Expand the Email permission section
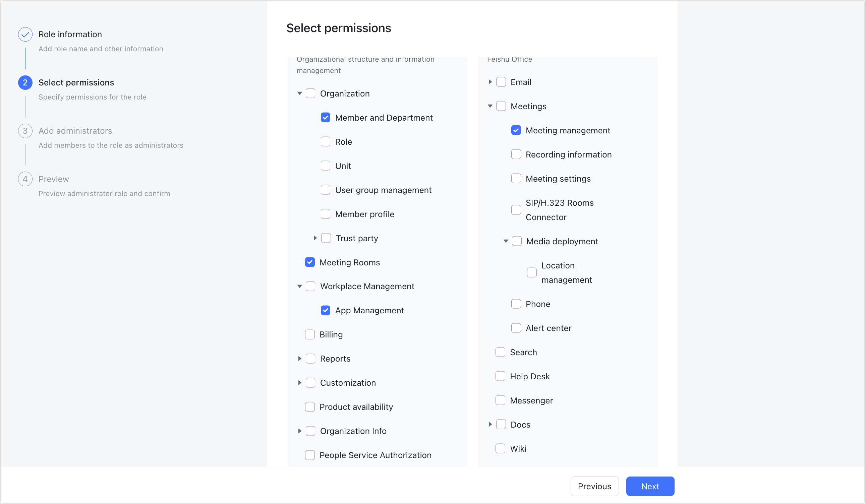 (490, 82)
